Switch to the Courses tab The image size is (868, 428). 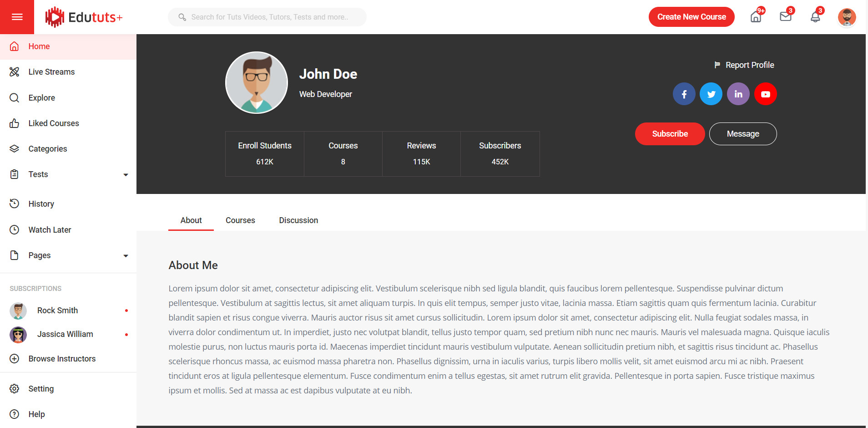[x=240, y=220]
